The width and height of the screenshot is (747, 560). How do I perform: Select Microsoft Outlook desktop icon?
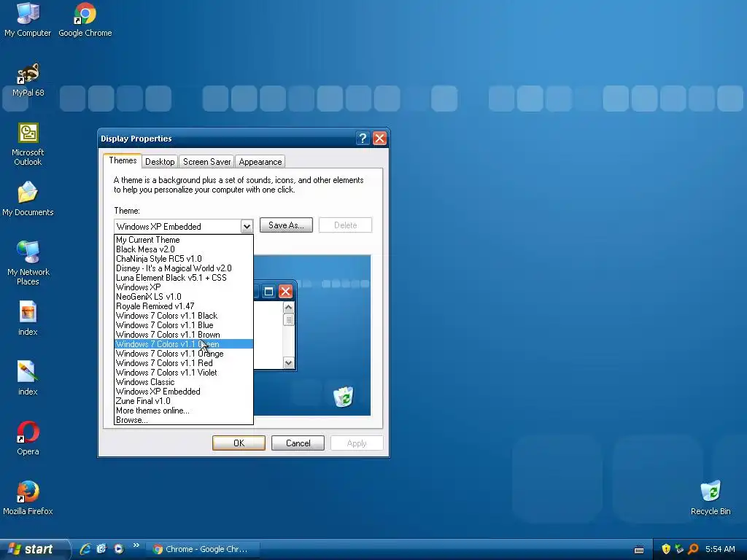[x=28, y=144]
